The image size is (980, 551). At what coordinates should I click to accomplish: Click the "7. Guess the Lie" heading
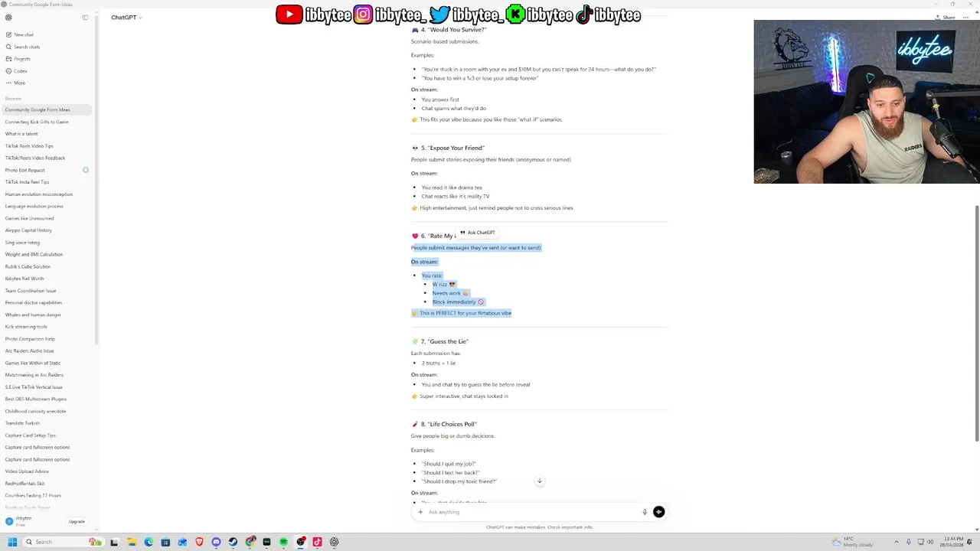point(439,341)
